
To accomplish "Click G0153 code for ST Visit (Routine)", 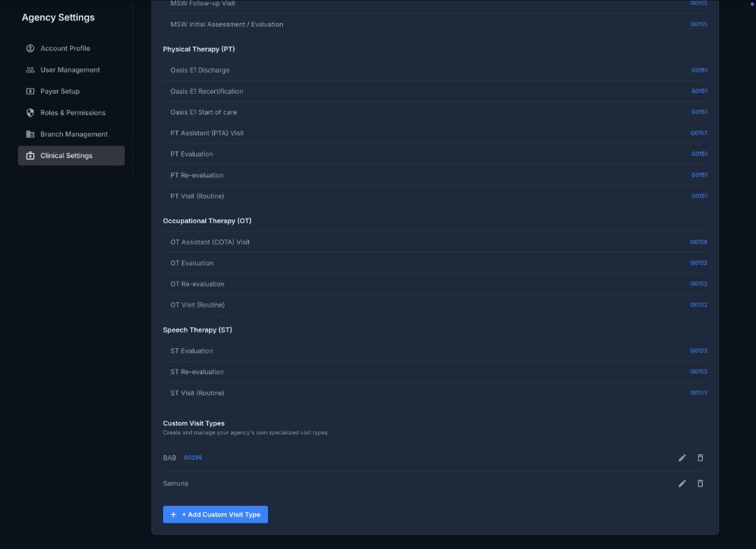I will click(x=698, y=392).
